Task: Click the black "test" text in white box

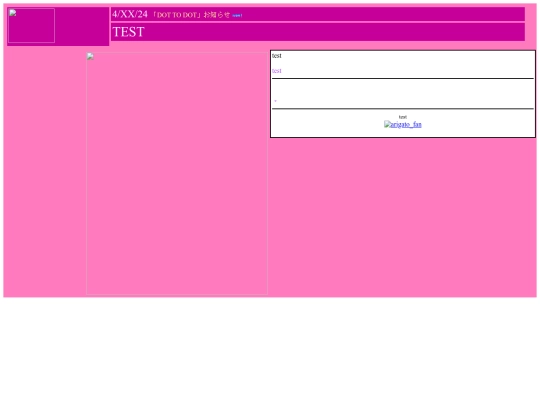Action: click(x=277, y=56)
